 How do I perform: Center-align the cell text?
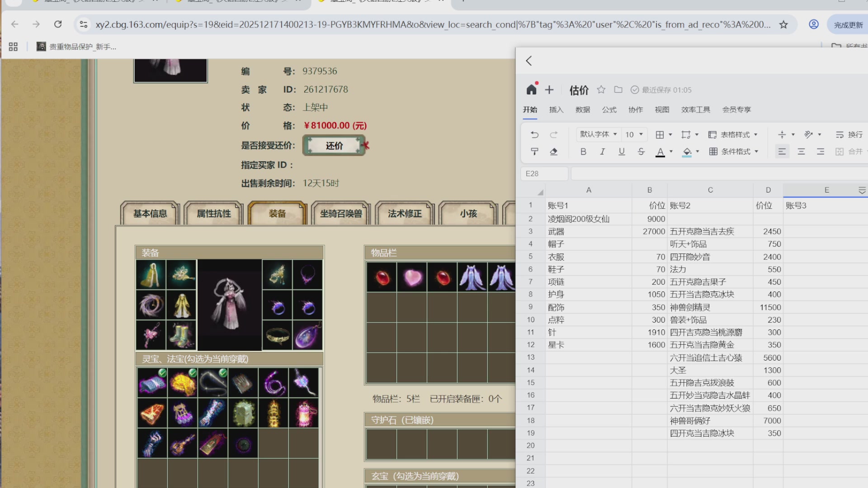801,151
